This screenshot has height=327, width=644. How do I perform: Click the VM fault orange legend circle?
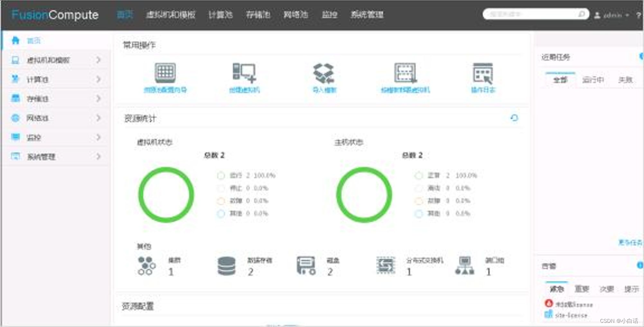[x=221, y=201]
